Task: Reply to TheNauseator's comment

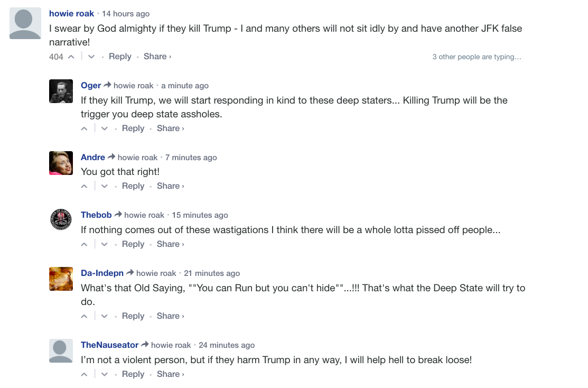Action: click(133, 374)
